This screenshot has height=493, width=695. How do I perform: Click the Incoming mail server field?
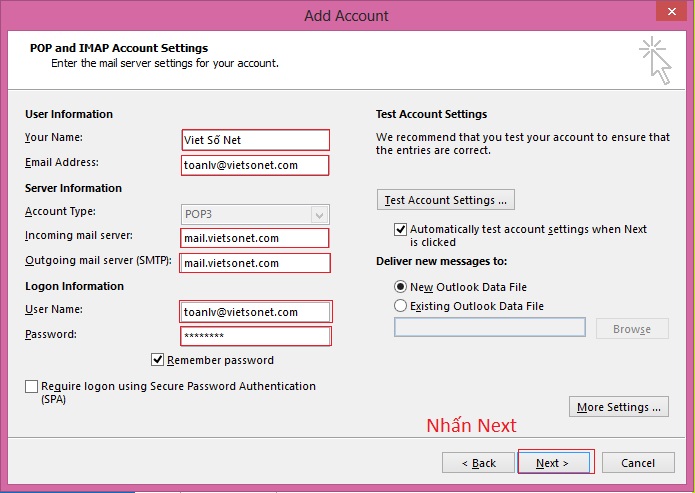pos(255,238)
